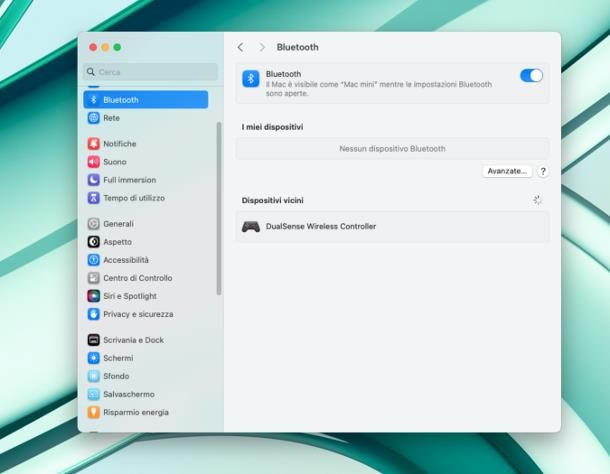Click the Schermi display icon
Screen dimensions: 610x474
[x=93, y=358]
